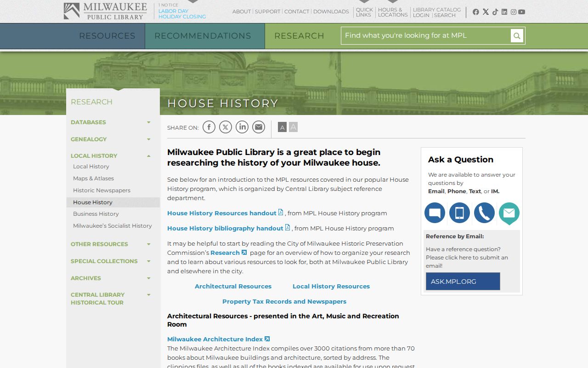Open the Downloads header menu item
The height and width of the screenshot is (368, 588).
point(331,11)
